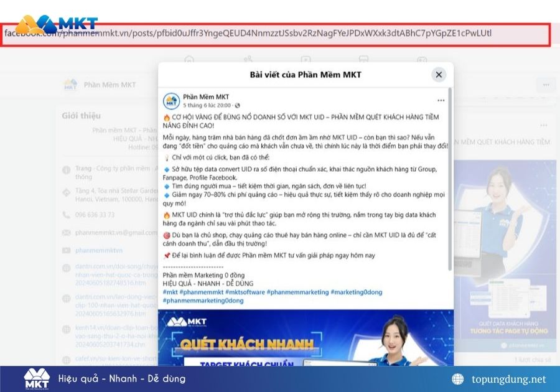Click the Giới thiệu heading
This screenshot has width=560, height=392.
[81, 116]
